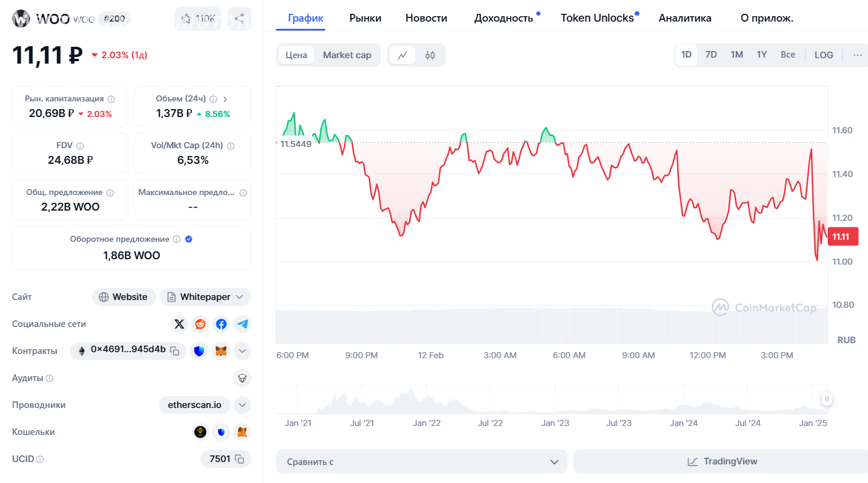Viewport: 868px width, 483px height.
Task: Click the 11.11 current price tag on chart
Action: (843, 236)
